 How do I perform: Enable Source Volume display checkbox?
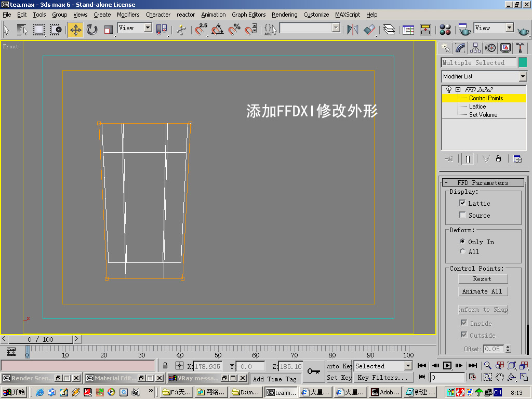[462, 215]
